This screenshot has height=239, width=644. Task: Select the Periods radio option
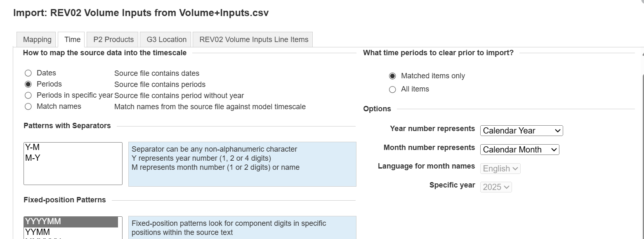[28, 84]
